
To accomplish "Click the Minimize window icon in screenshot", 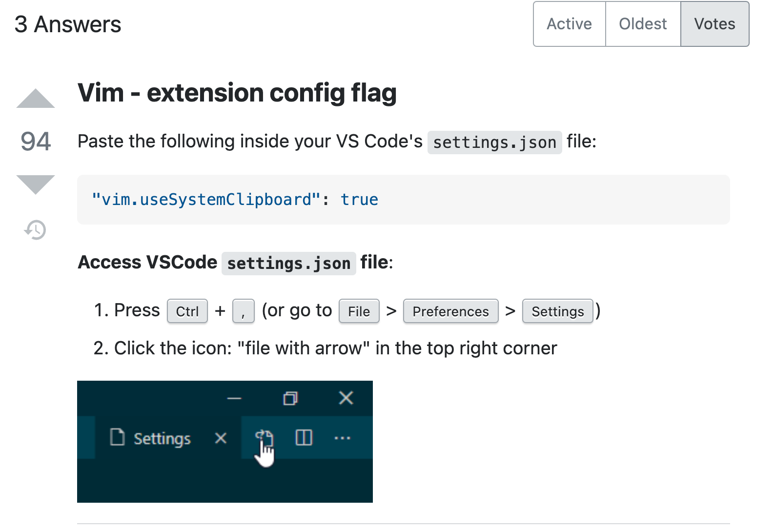I will (234, 399).
